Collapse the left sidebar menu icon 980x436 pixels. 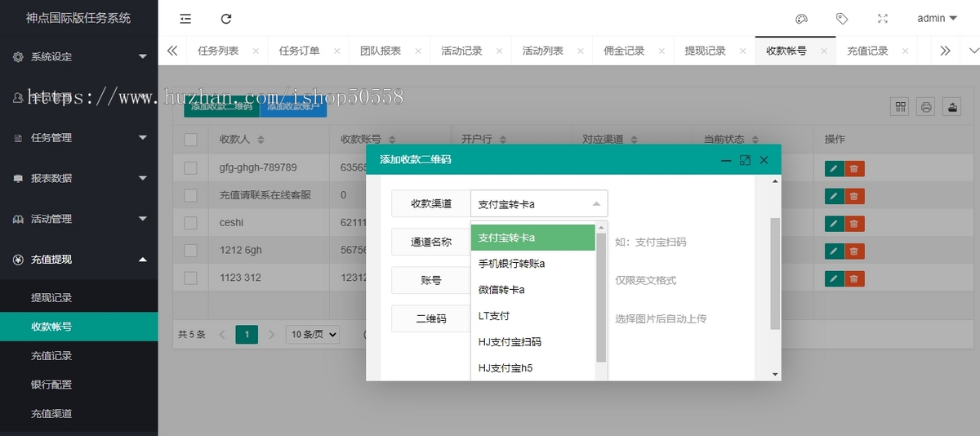tap(185, 18)
